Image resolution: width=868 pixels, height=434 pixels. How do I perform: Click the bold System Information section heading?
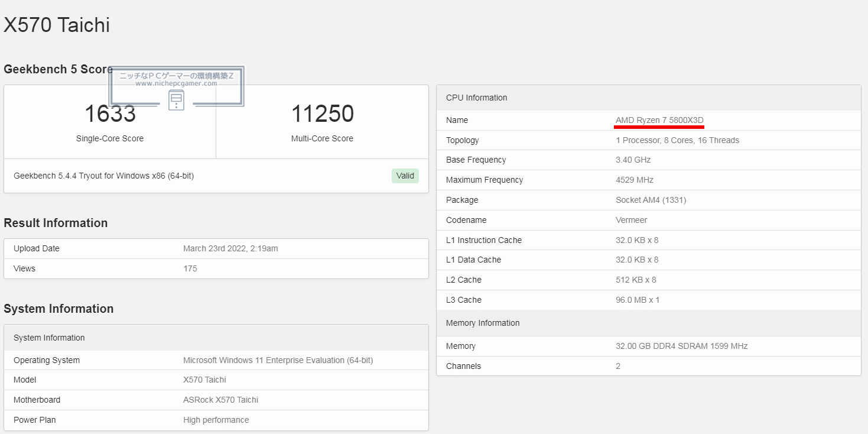[x=58, y=309]
